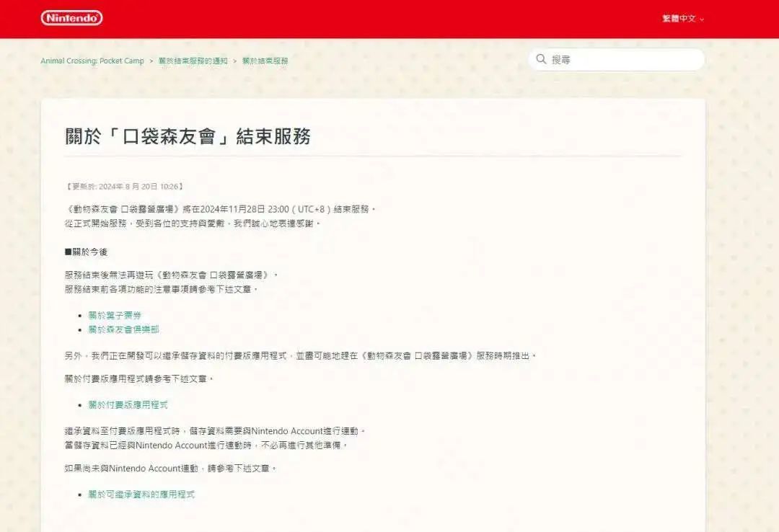Click the line starting with 服務結束後無法再遊玩
This screenshot has width=779, height=532.
172,275
